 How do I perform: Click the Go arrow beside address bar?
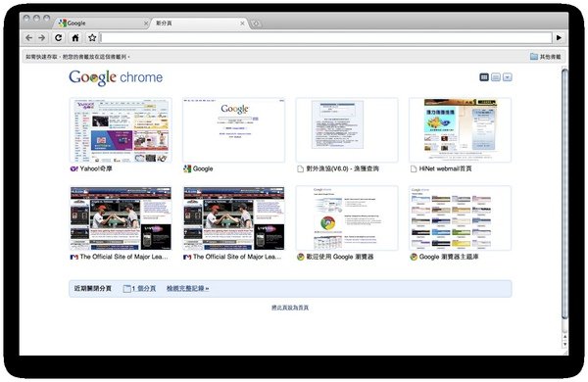[559, 38]
